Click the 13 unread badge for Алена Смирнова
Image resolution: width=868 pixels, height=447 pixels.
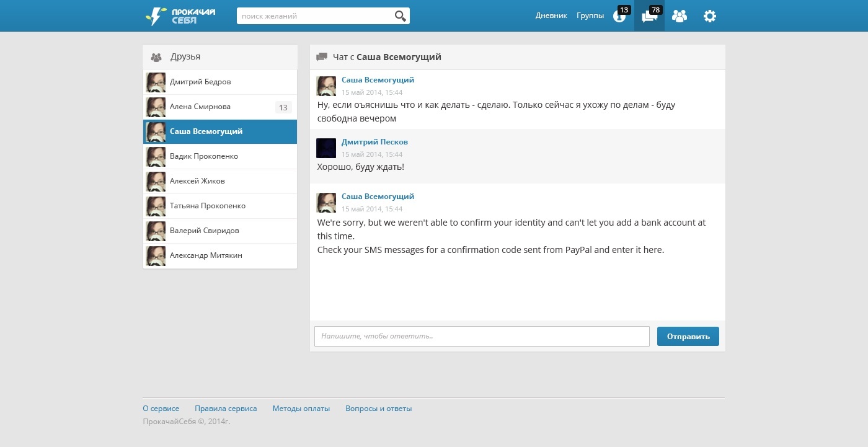(x=283, y=107)
